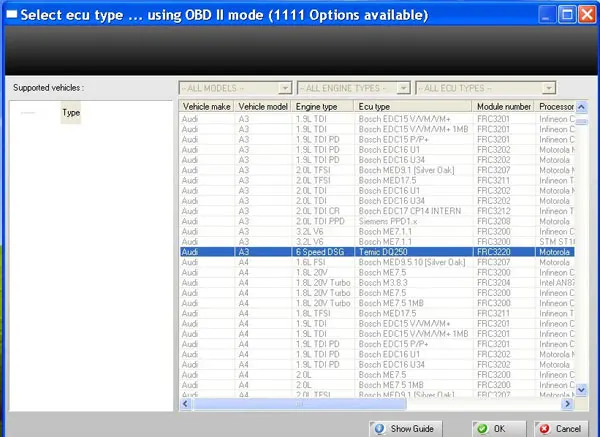Viewport: 600px width, 437px height.
Task: Confirm selection with the OK button
Action: click(x=499, y=429)
